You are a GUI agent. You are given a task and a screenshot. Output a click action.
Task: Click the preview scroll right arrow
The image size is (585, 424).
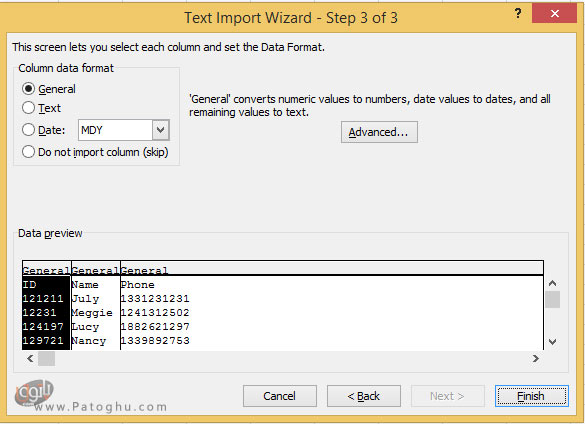tap(536, 359)
